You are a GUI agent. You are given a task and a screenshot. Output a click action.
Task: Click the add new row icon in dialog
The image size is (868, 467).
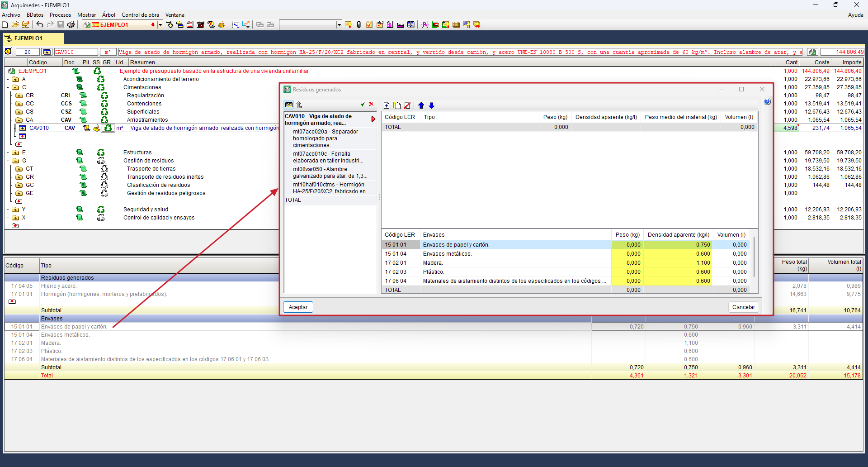click(x=387, y=105)
